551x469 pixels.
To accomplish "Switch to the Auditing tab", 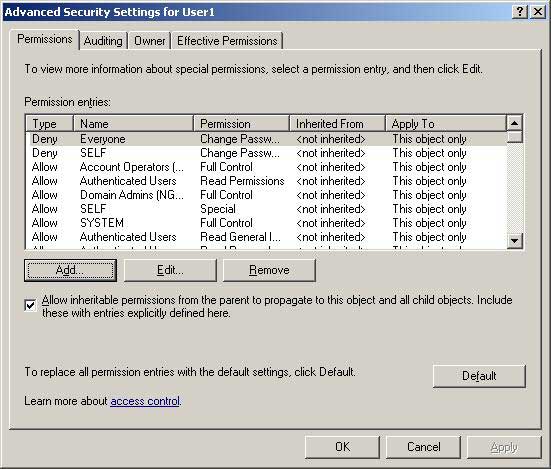I will (103, 41).
